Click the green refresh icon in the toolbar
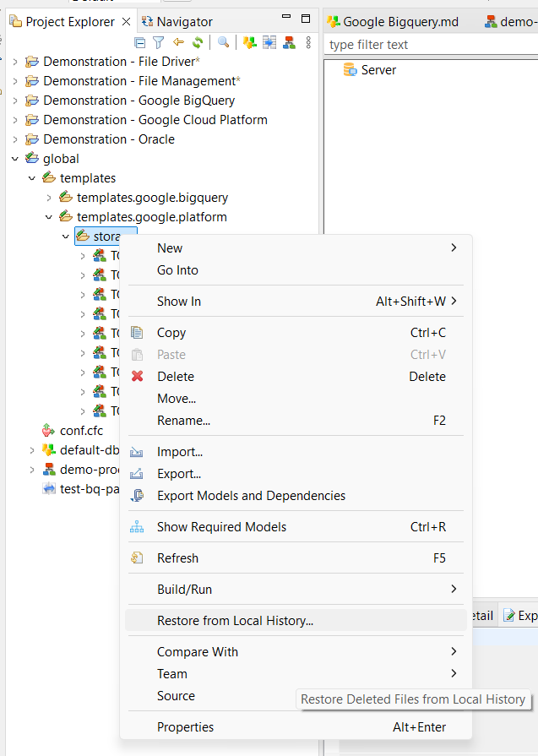The image size is (538, 756). pos(197,41)
